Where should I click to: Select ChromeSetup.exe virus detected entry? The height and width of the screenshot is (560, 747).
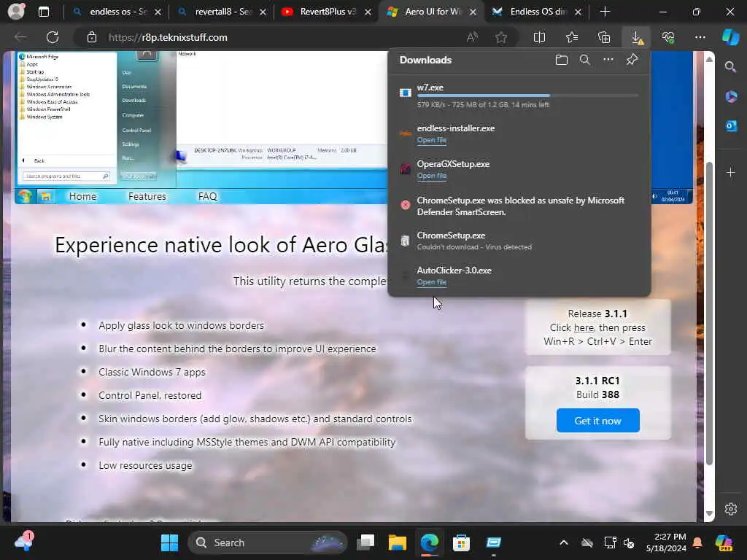519,241
